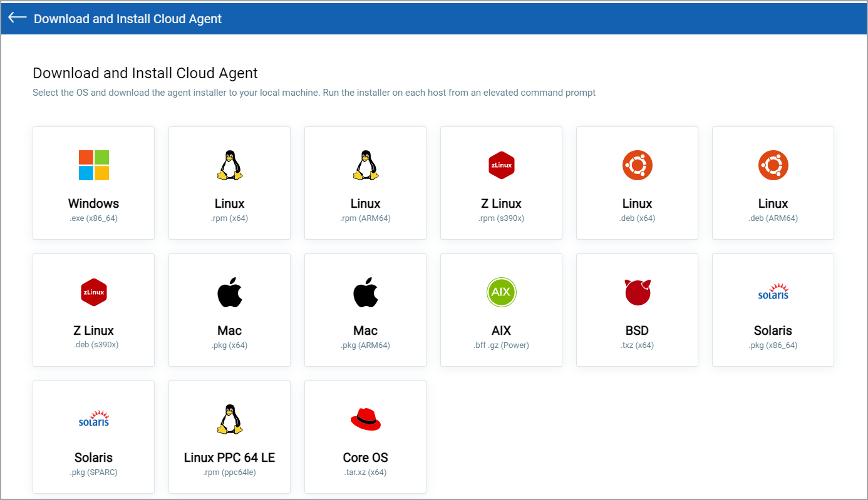Click the red hat Core OS icon

[x=366, y=419]
